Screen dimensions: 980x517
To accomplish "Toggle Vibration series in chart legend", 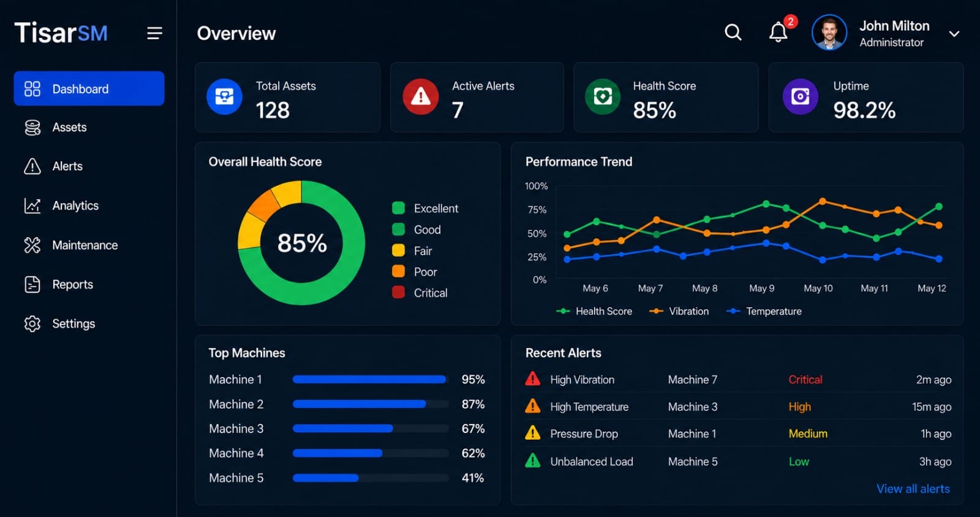I will [x=679, y=311].
